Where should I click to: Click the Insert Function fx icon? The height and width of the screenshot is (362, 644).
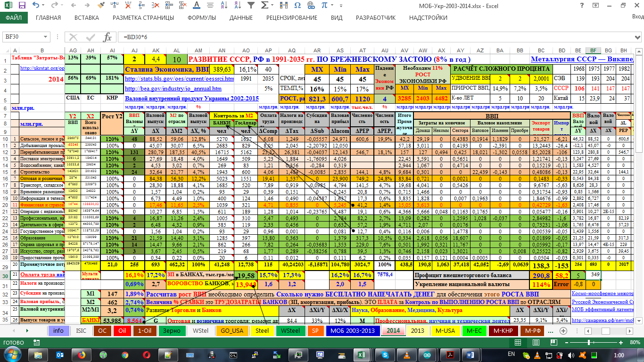(107, 37)
